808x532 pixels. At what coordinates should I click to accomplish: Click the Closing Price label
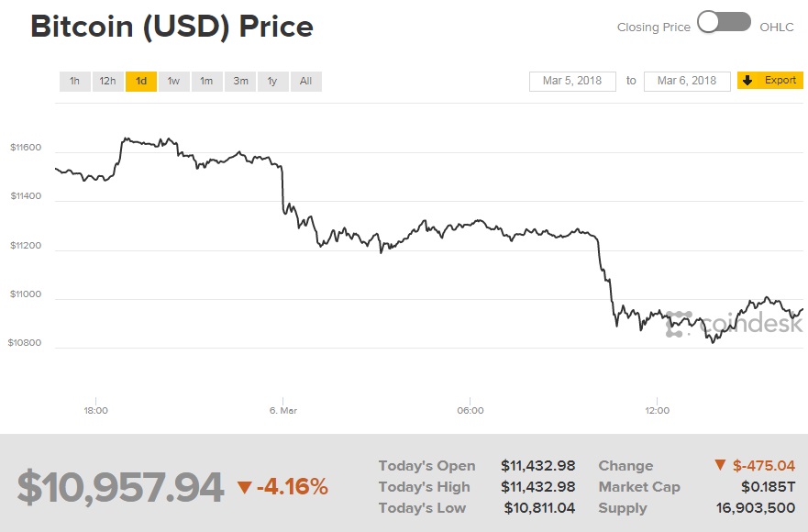pyautogui.click(x=653, y=28)
